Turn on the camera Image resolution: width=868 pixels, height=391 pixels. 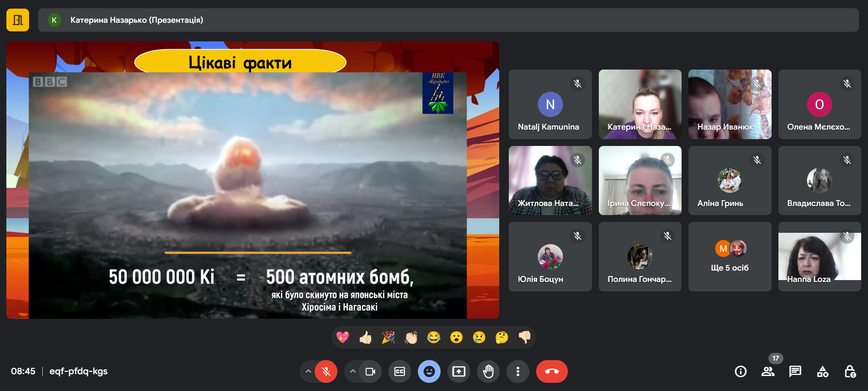370,371
